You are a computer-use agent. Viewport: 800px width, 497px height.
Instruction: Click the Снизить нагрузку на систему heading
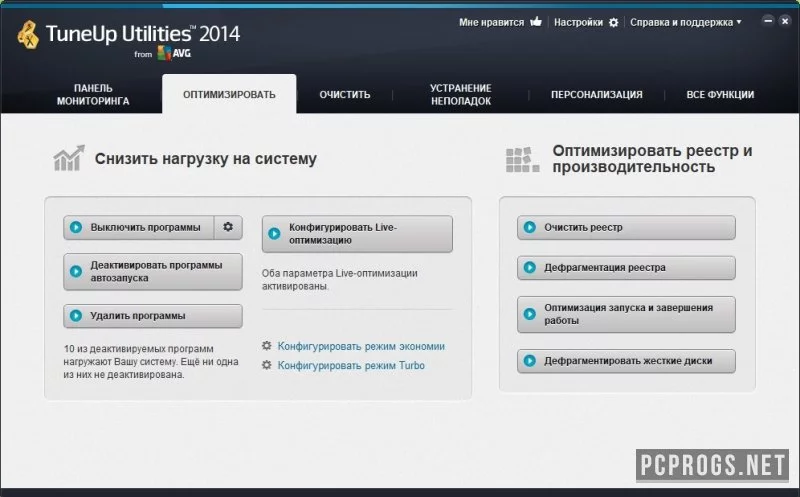206,159
